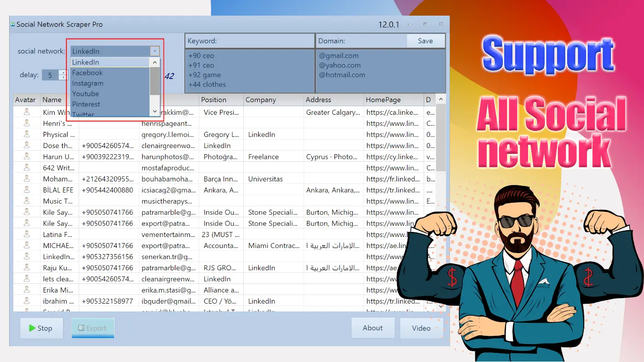The height and width of the screenshot is (362, 644).
Task: Click the Video button
Action: click(x=421, y=328)
